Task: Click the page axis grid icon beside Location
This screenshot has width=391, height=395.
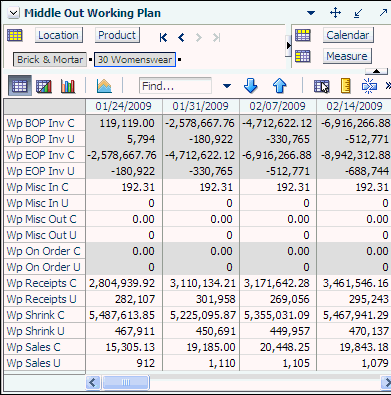Action: pos(15,35)
